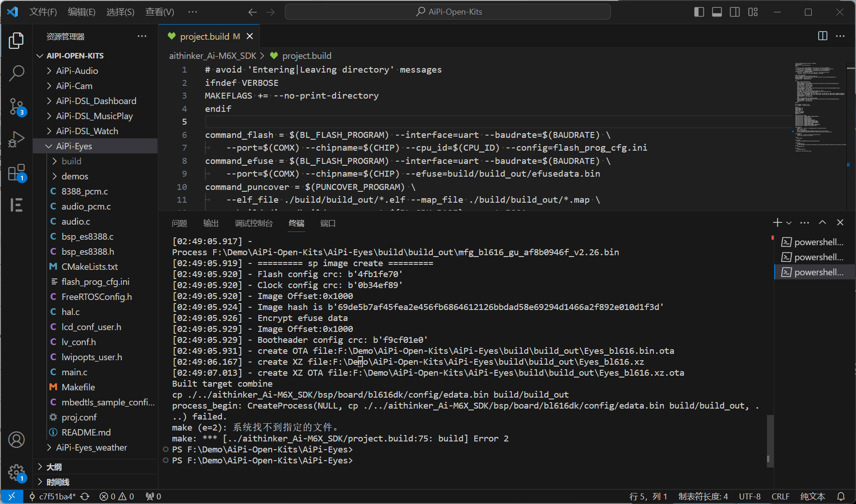Image resolution: width=856 pixels, height=504 pixels.
Task: Open the Manage gear icon
Action: [16, 472]
